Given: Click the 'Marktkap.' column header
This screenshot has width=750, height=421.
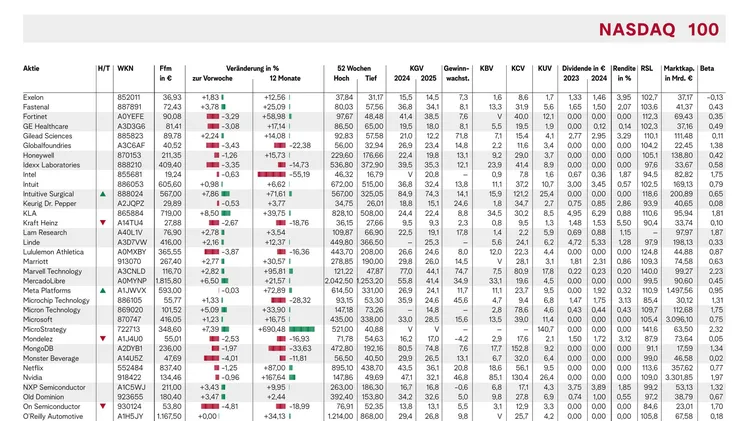Looking at the screenshot, I should 679,68.
